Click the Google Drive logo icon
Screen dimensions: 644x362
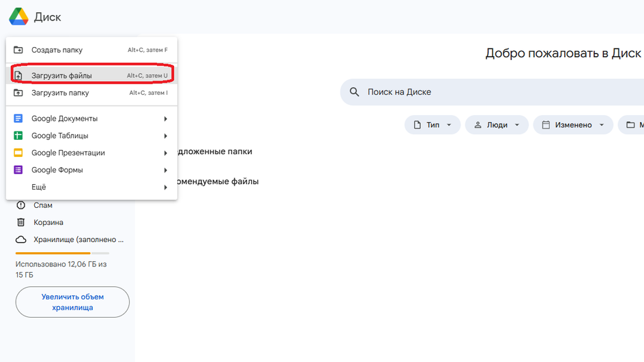click(x=18, y=17)
